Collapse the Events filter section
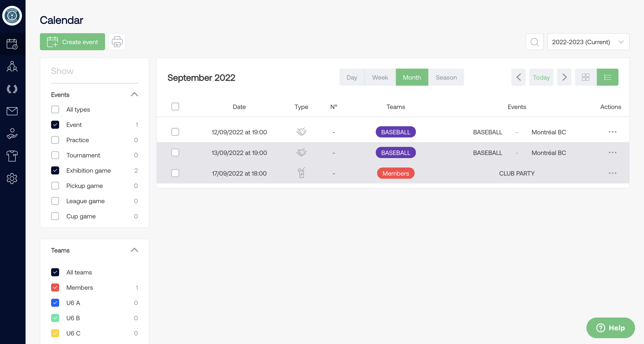The width and height of the screenshot is (644, 344). (x=134, y=95)
